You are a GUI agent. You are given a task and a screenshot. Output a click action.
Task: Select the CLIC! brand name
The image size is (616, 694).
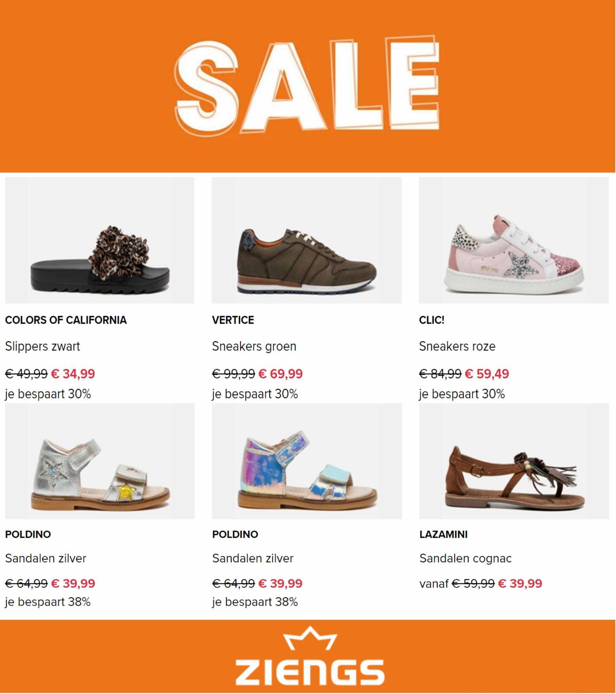click(431, 320)
